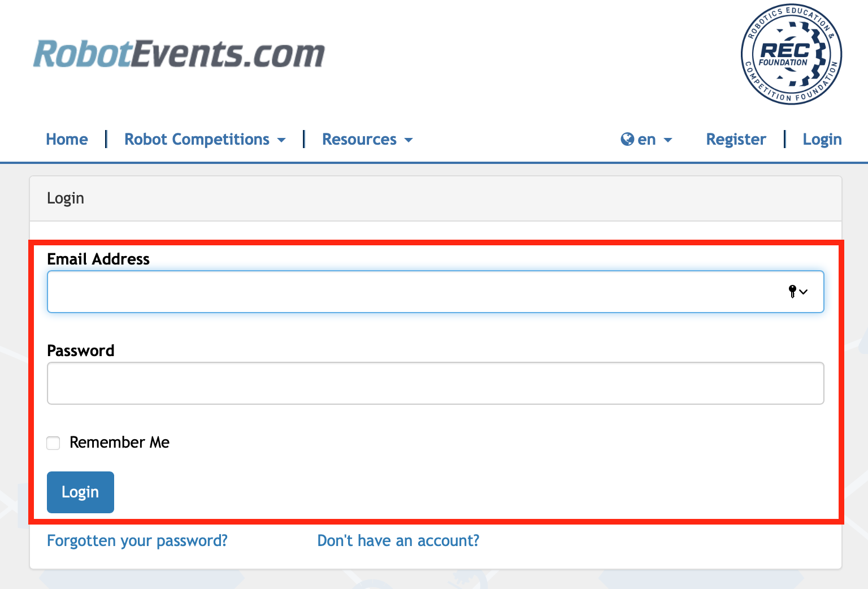This screenshot has width=868, height=589.
Task: Click the Password field label
Action: [81, 350]
